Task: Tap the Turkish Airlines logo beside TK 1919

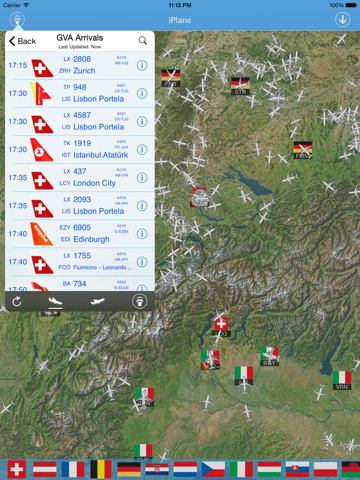Action: click(41, 150)
